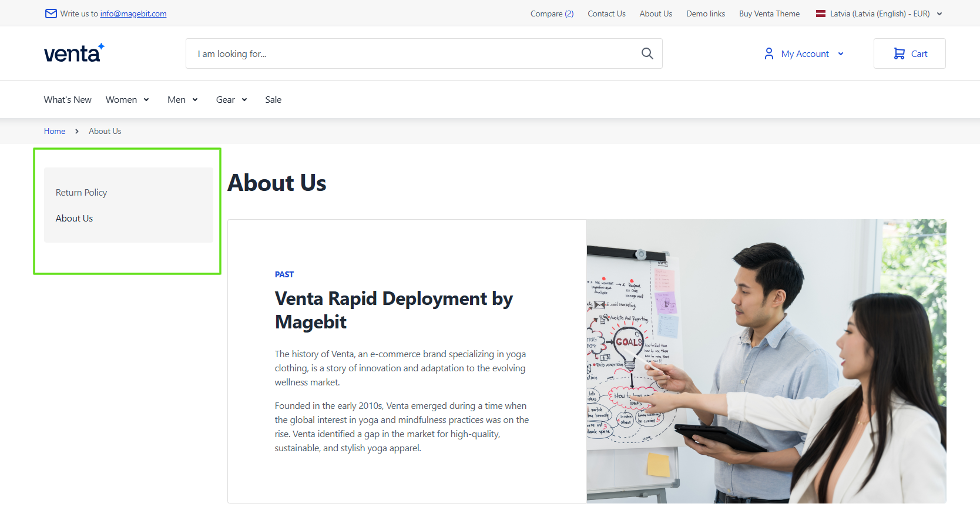Image resolution: width=980 pixels, height=517 pixels.
Task: Go to Home breadcrumb
Action: [x=55, y=131]
